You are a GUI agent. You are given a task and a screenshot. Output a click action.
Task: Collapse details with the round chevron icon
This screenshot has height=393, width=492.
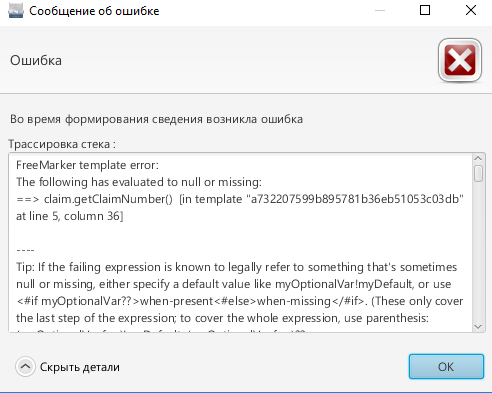pyautogui.click(x=25, y=367)
